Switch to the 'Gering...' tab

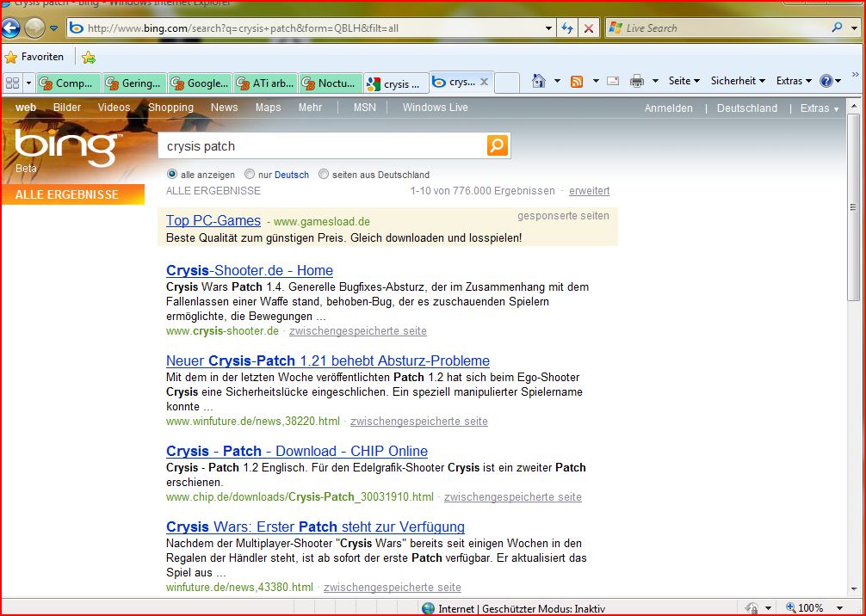134,83
